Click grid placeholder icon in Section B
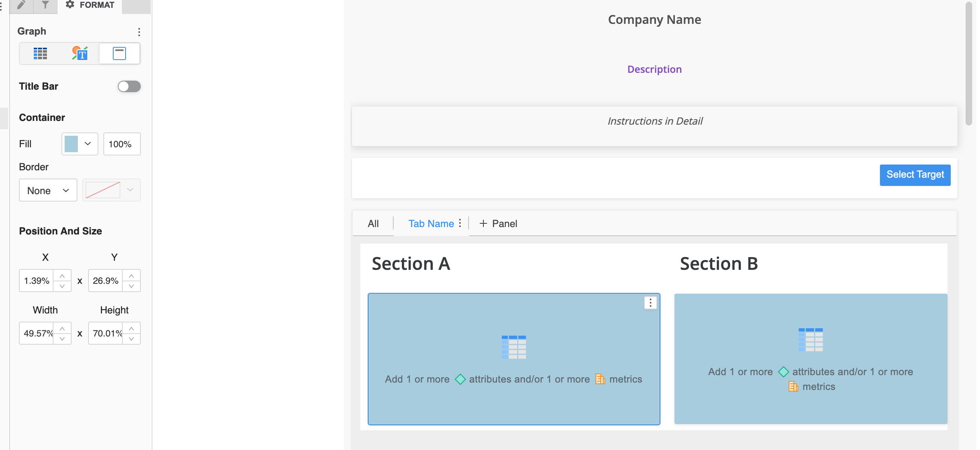 (810, 340)
